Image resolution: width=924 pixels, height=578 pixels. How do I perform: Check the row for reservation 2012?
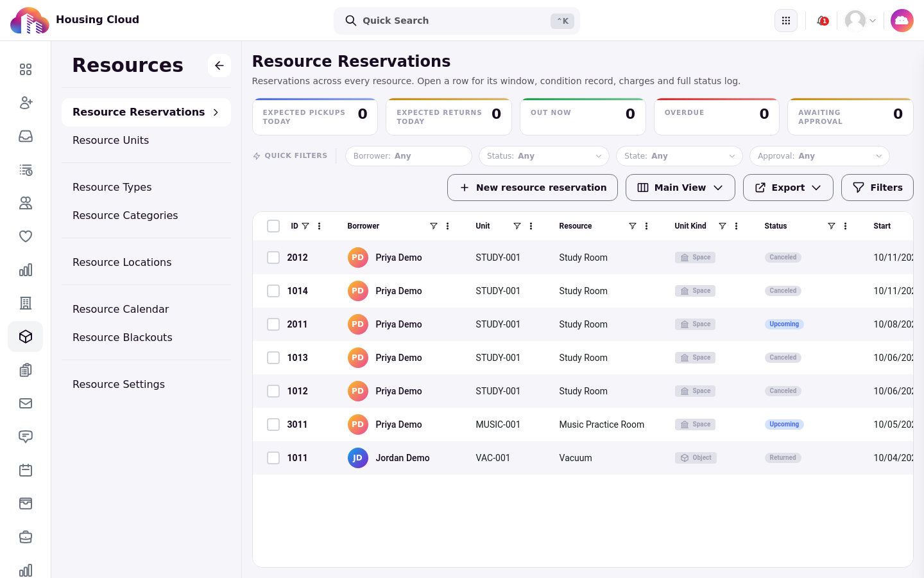273,258
